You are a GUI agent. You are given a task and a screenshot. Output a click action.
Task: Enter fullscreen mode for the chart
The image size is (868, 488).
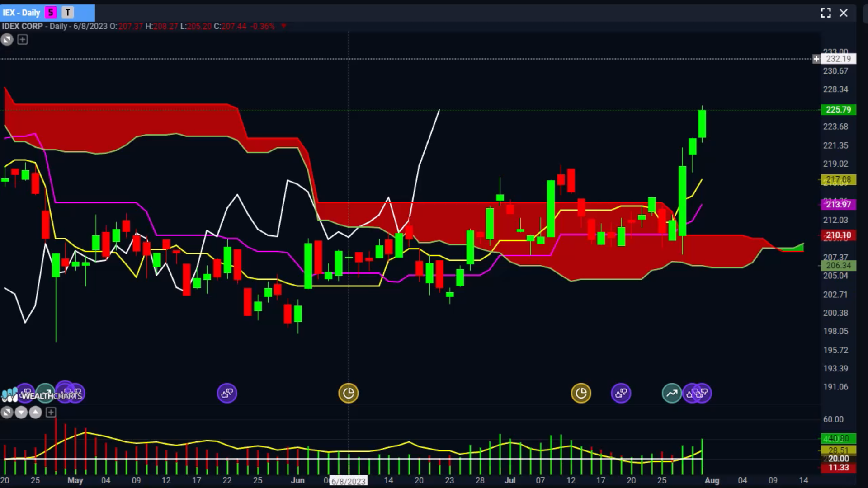826,13
